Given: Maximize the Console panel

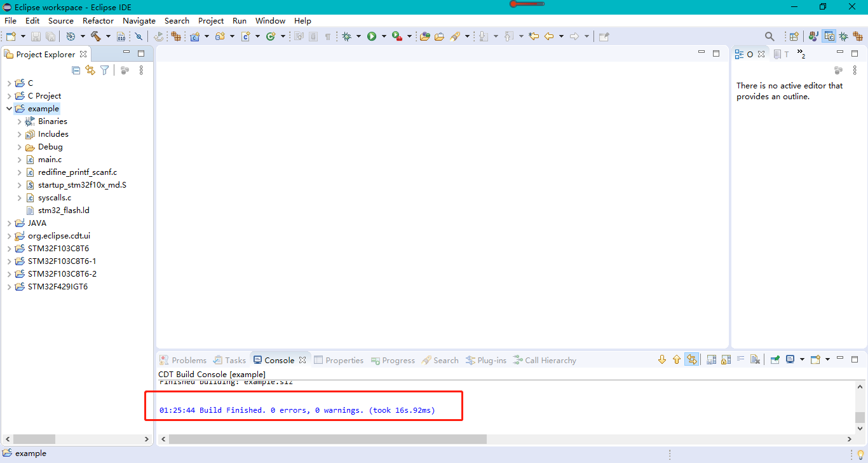Looking at the screenshot, I should pos(855,359).
